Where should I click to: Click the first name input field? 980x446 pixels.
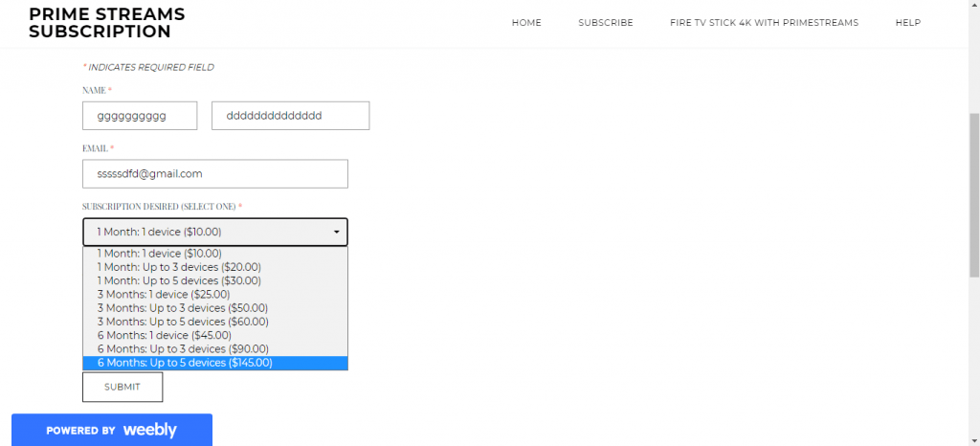coord(140,116)
